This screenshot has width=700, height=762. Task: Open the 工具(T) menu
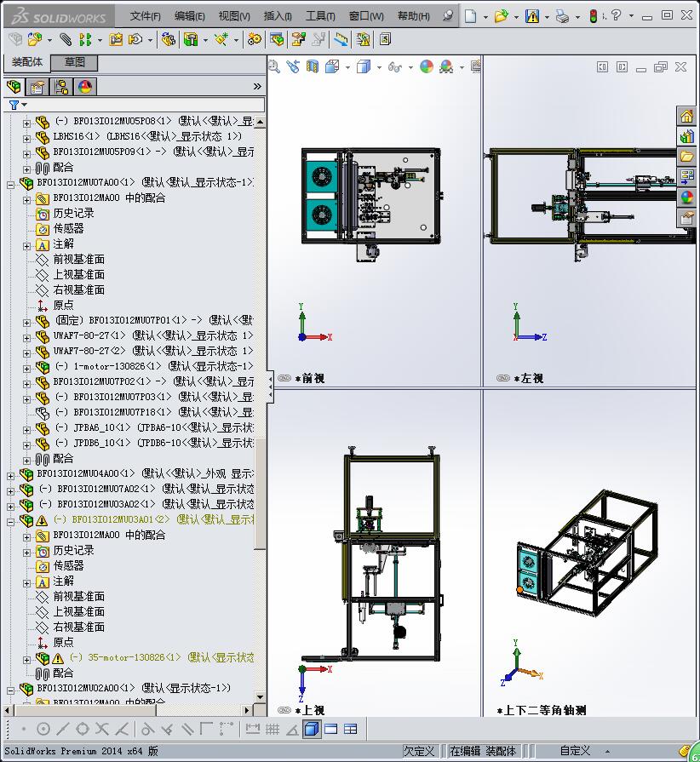(x=320, y=16)
